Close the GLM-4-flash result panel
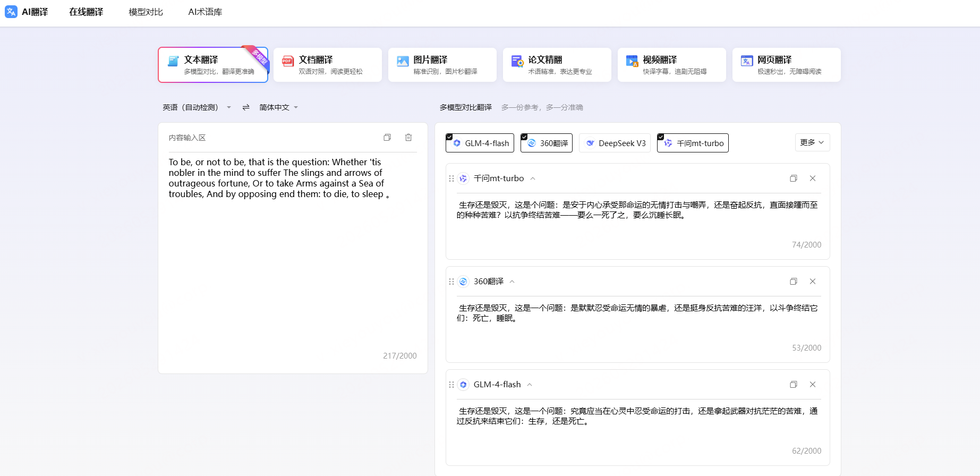 (x=813, y=385)
